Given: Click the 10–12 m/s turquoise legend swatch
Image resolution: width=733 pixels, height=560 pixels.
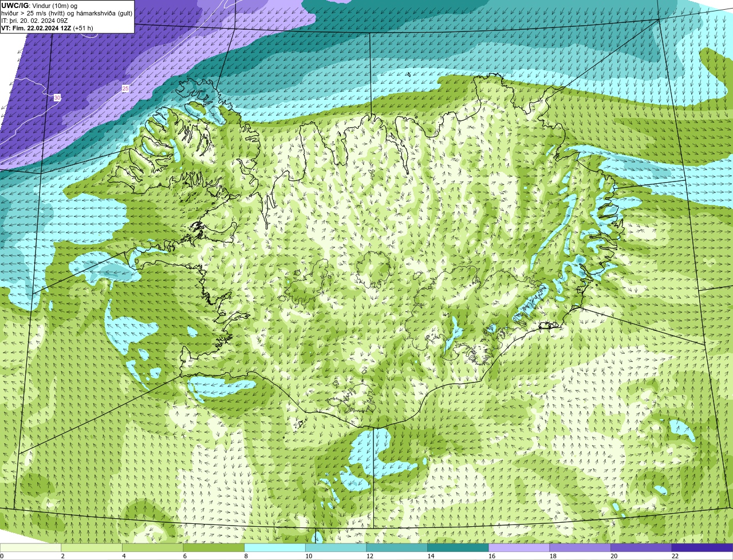Looking at the screenshot, I should [336, 547].
